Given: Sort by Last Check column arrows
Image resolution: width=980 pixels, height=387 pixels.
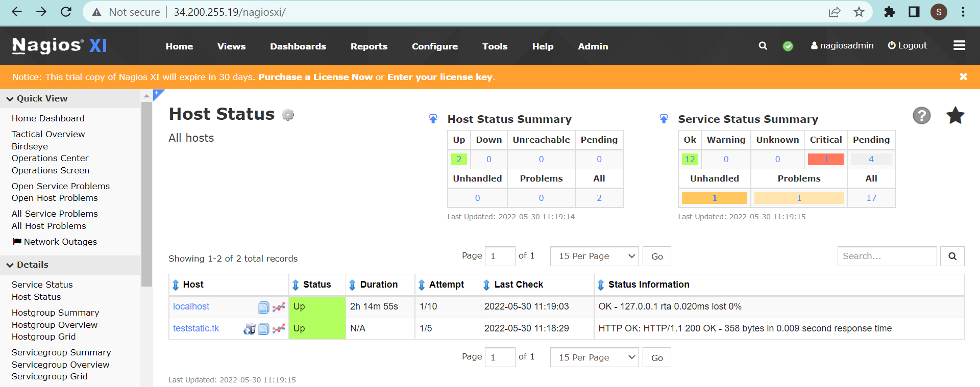Looking at the screenshot, I should pyautogui.click(x=486, y=285).
